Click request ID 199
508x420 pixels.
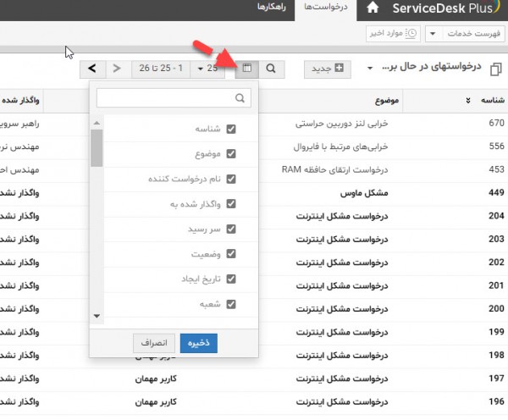(497, 332)
